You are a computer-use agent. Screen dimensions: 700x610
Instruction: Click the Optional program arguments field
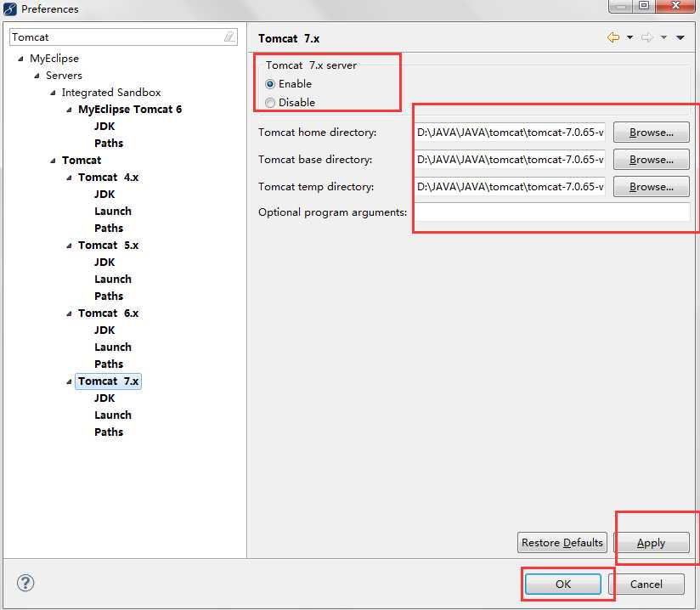click(x=552, y=212)
